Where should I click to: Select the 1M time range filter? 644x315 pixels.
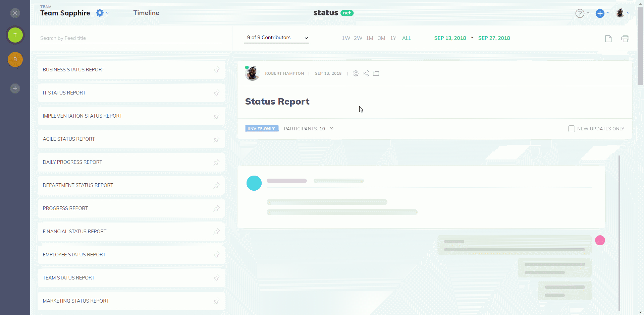tap(369, 38)
